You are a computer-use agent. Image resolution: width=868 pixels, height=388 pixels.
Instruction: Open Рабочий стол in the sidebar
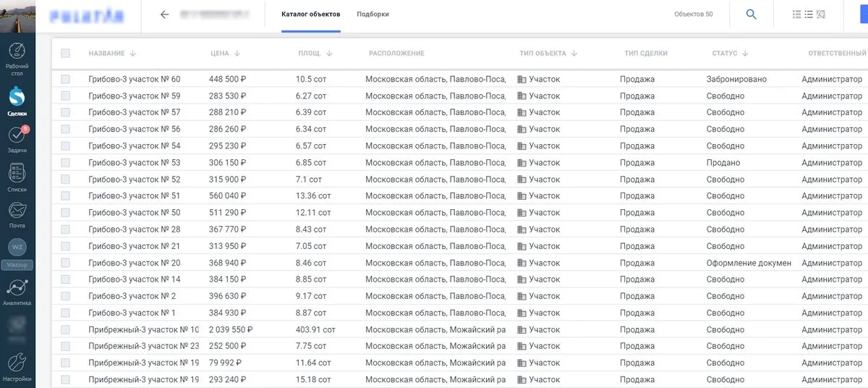coord(17,56)
